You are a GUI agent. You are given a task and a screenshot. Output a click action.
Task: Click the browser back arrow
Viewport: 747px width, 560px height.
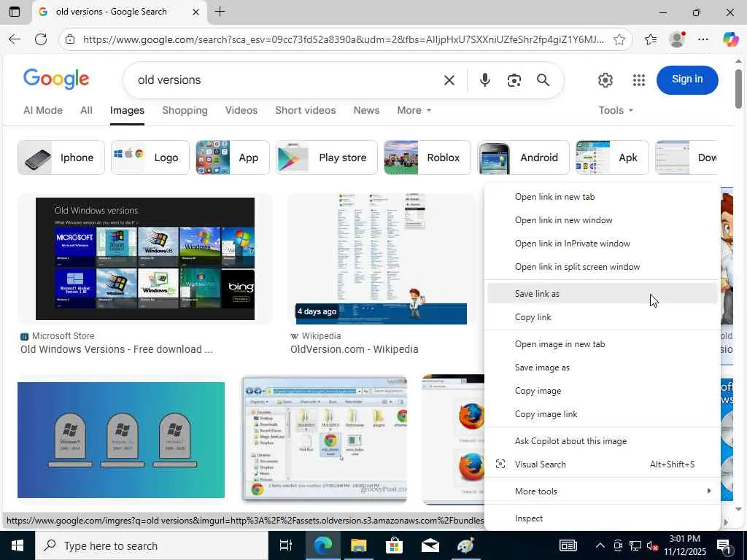coord(15,39)
